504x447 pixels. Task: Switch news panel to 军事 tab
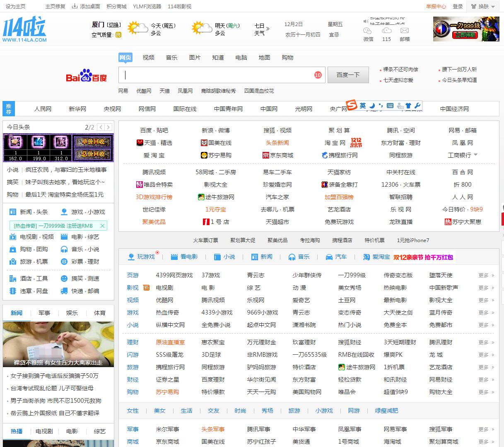click(x=44, y=313)
